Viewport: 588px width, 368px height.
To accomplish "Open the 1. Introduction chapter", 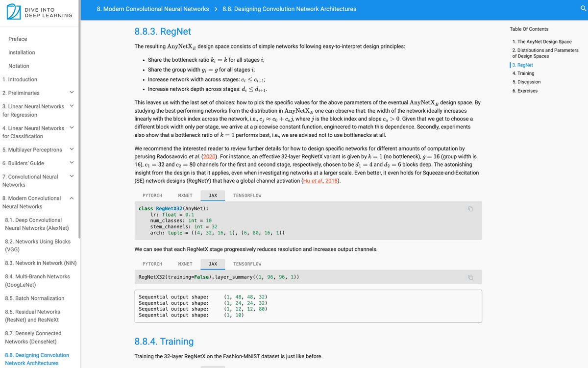I will coord(20,79).
